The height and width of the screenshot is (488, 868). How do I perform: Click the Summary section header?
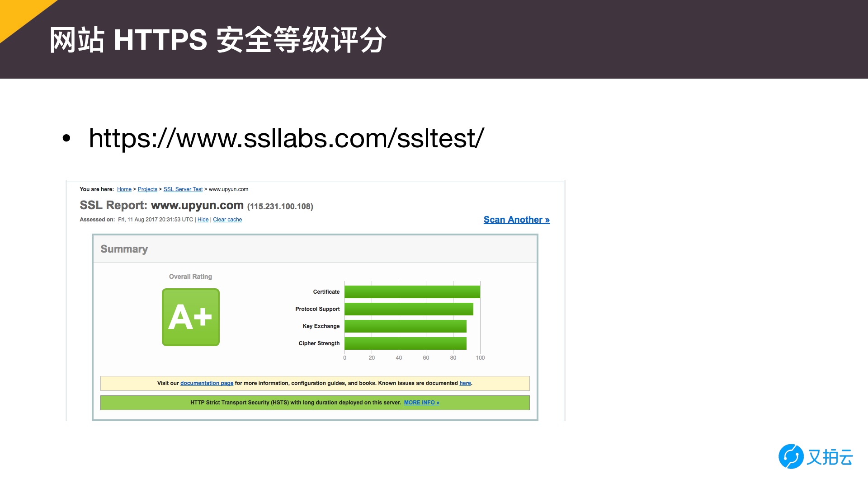coord(315,249)
